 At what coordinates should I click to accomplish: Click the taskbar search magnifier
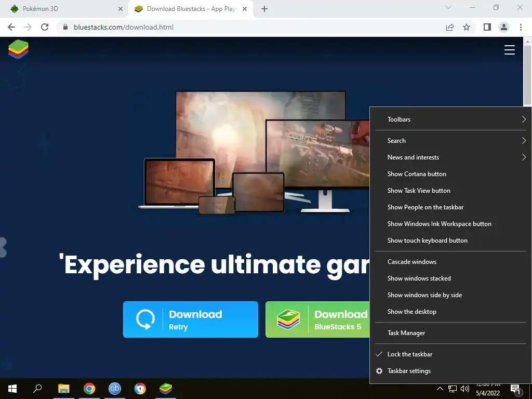(x=37, y=389)
